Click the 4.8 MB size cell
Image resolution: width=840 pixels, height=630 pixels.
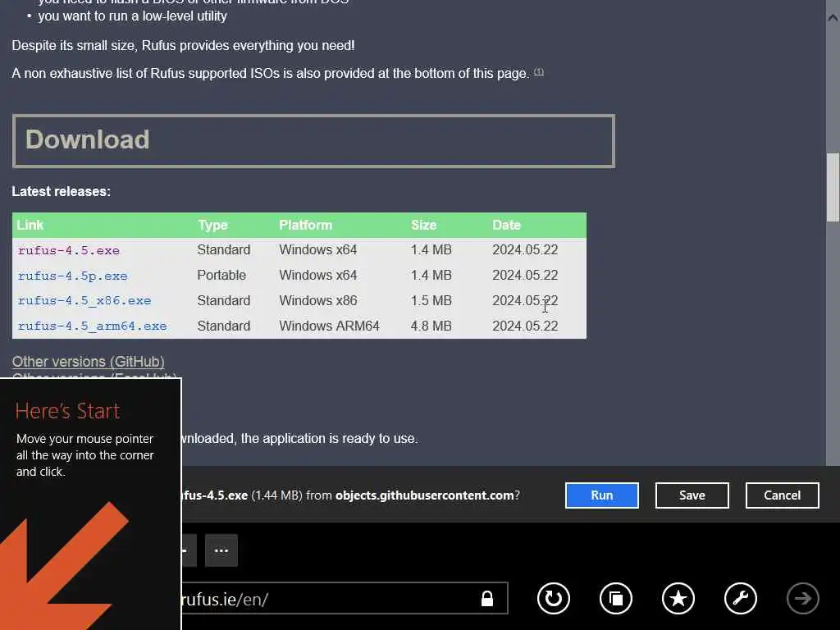pyautogui.click(x=431, y=326)
